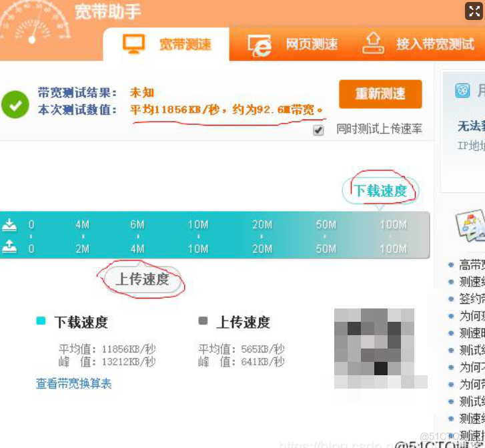The image size is (485, 448).
Task: Switch to the 宽带测速 tab
Action: pos(166,44)
